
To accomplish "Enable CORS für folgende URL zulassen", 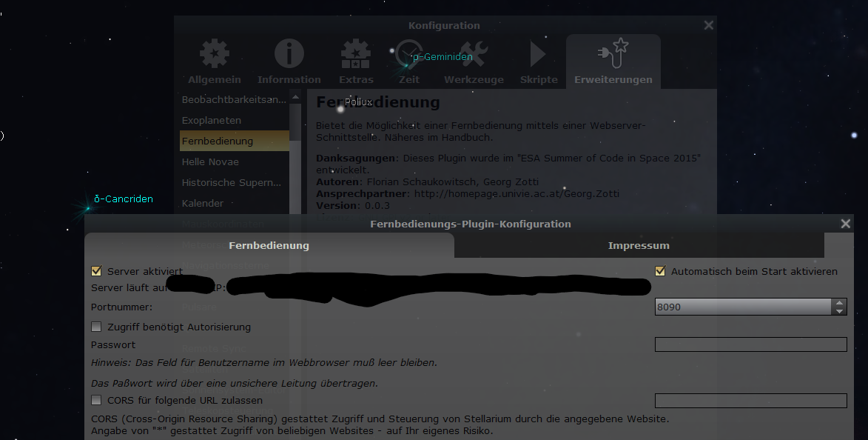I will pyautogui.click(x=96, y=400).
